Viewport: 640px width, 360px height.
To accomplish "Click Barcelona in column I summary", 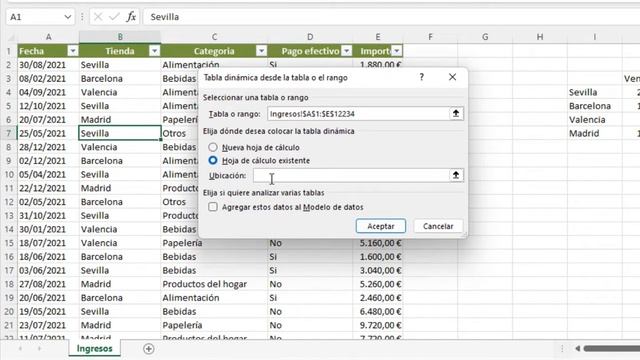I will click(595, 106).
